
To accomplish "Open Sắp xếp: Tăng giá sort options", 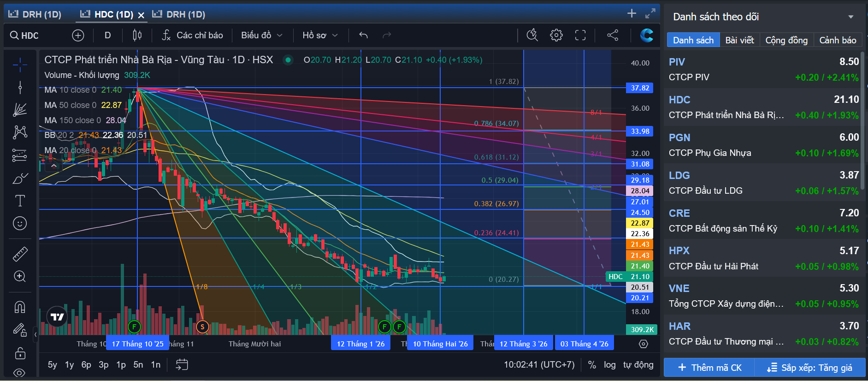I will [x=810, y=368].
